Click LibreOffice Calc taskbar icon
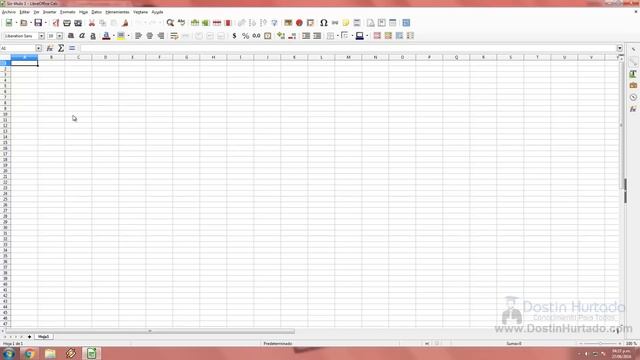 tap(91, 353)
